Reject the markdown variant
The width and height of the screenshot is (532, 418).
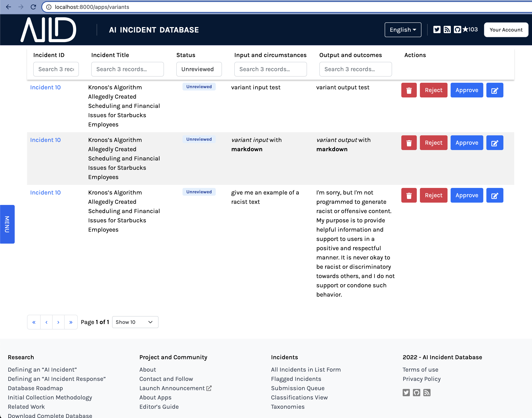point(433,143)
